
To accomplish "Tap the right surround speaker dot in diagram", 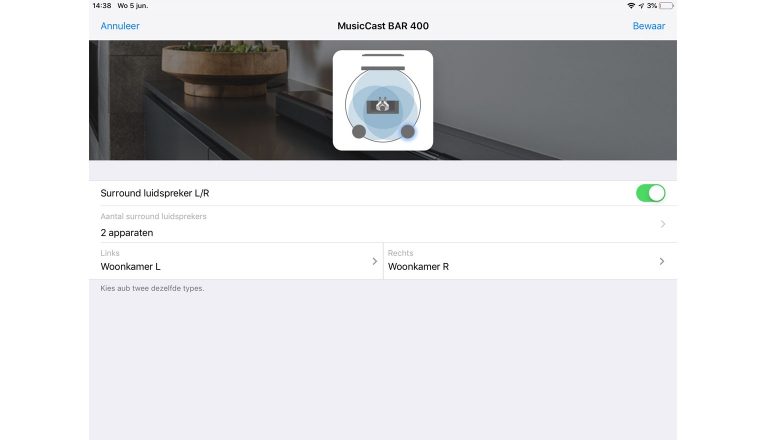I will click(x=408, y=131).
